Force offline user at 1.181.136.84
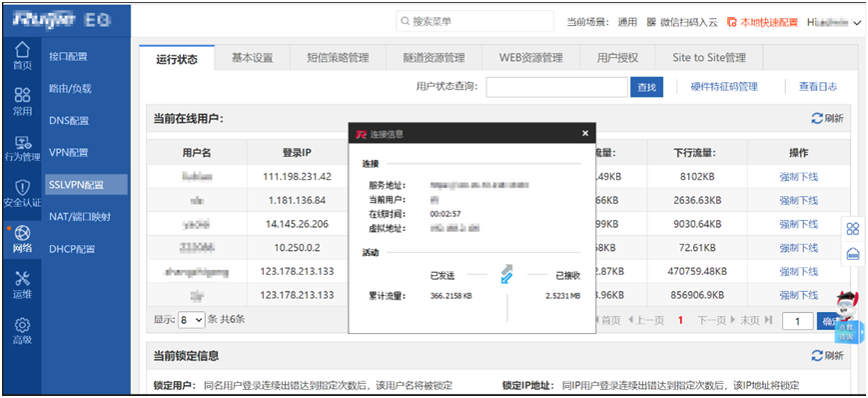This screenshot has height=398, width=868. tap(799, 200)
